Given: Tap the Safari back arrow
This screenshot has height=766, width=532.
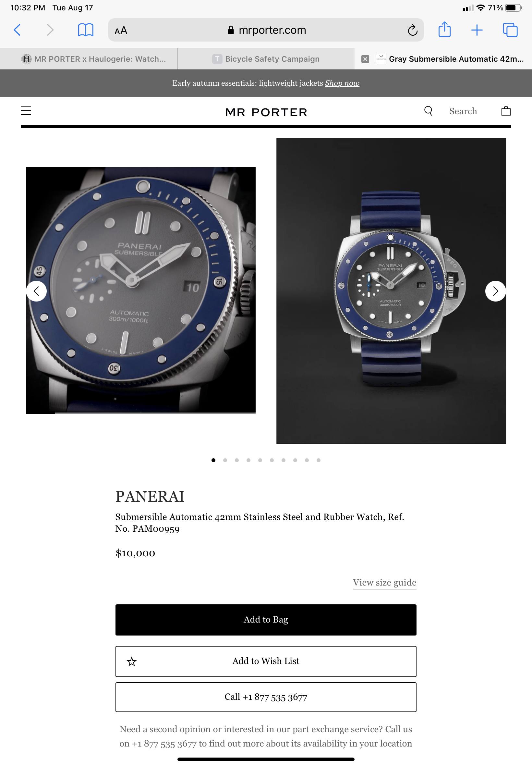Looking at the screenshot, I should [x=17, y=30].
